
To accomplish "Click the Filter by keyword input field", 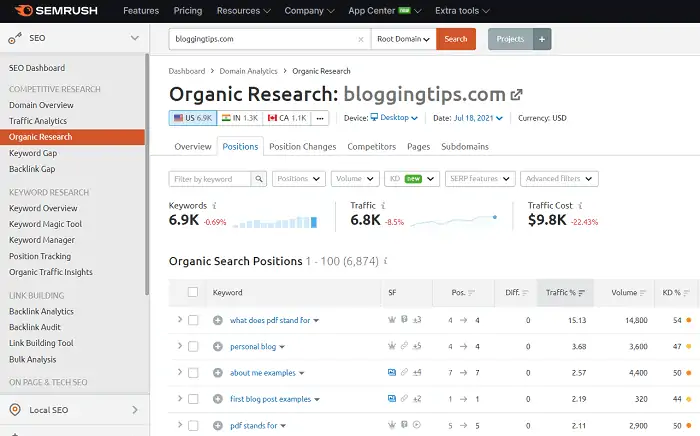I will pyautogui.click(x=210, y=179).
